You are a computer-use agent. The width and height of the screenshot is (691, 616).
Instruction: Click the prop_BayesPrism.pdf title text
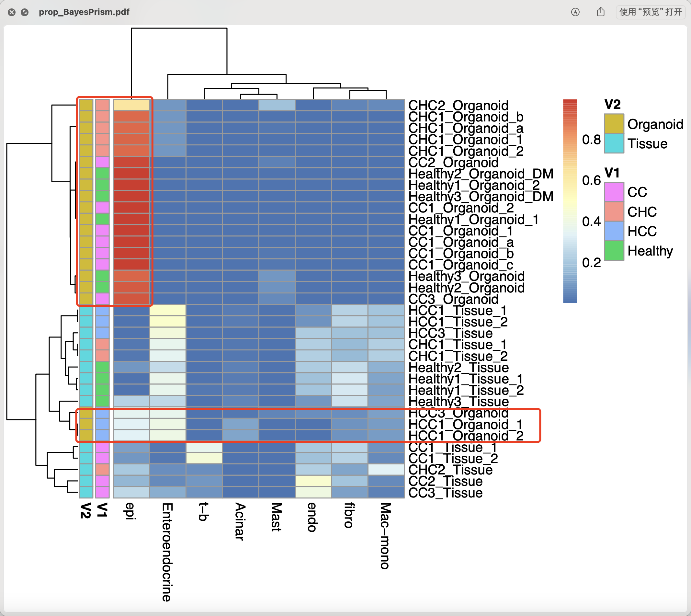point(84,12)
